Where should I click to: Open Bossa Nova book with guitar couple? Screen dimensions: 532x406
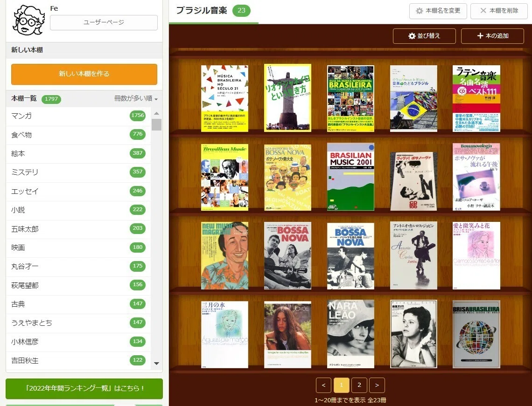(288, 256)
